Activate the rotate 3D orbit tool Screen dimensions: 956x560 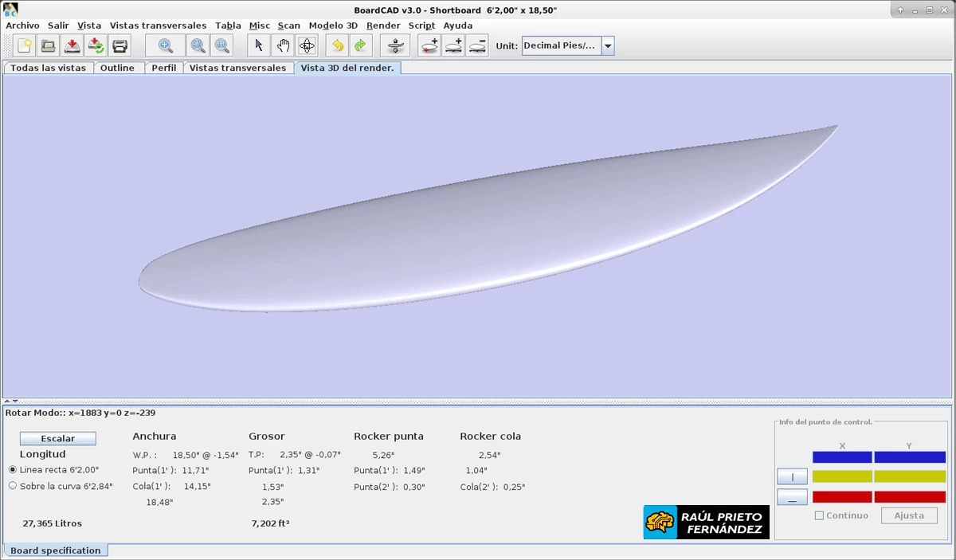pyautogui.click(x=307, y=45)
